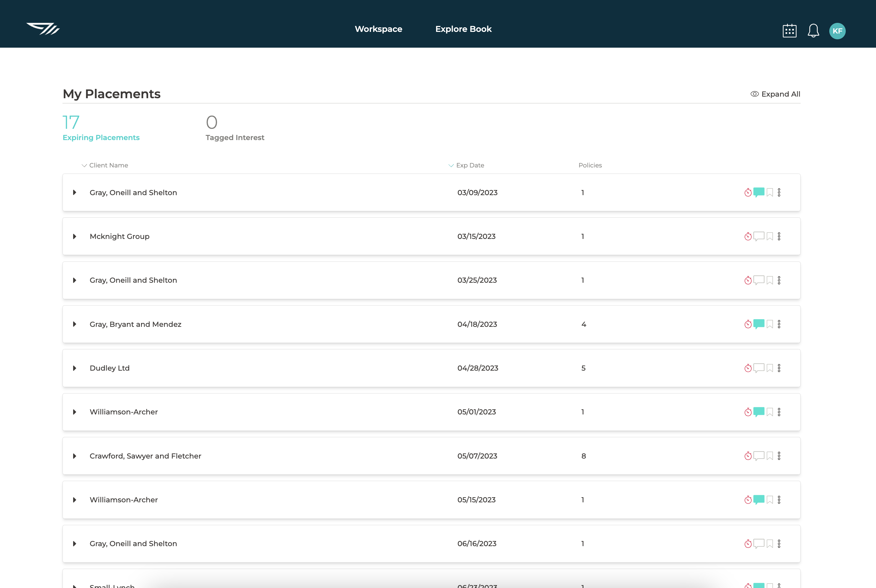The image size is (876, 588).
Task: Open the notifications bell
Action: tap(813, 31)
